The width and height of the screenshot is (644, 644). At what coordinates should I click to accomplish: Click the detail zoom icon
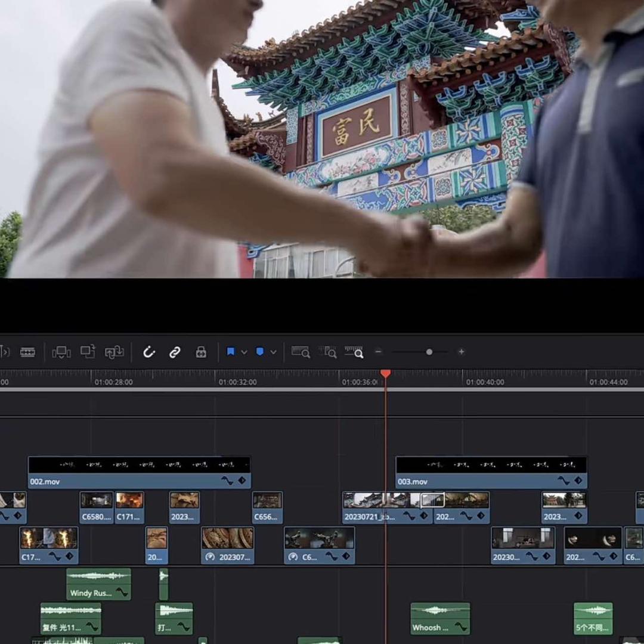[x=330, y=352]
